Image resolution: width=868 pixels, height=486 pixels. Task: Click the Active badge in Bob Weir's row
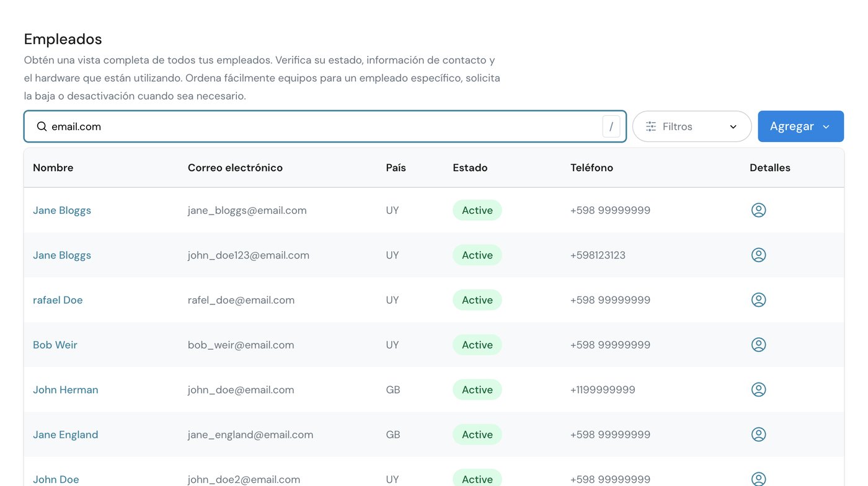pyautogui.click(x=477, y=345)
